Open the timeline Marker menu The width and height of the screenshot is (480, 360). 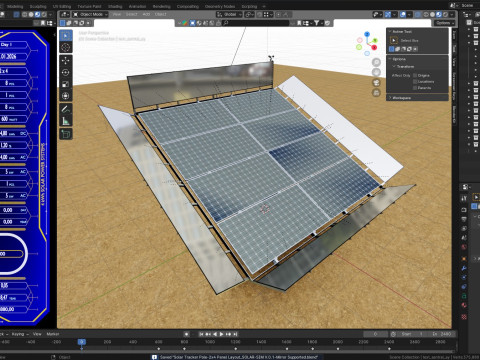coord(53,334)
